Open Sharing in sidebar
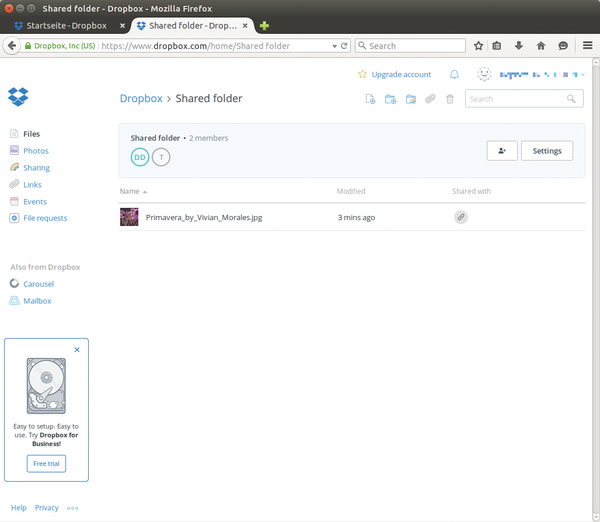 click(x=37, y=168)
